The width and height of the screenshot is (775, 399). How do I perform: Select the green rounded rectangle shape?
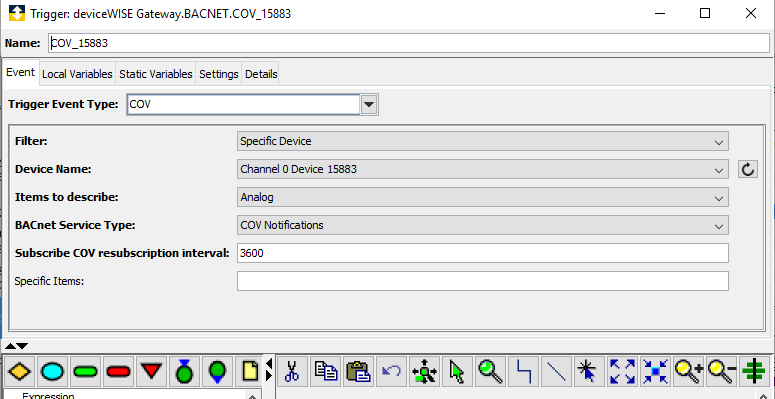click(x=86, y=371)
